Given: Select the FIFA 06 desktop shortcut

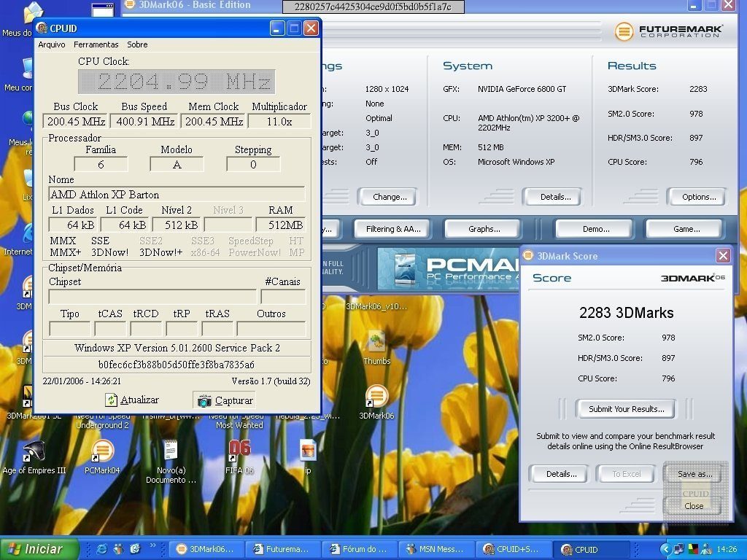Looking at the screenshot, I should tap(239, 457).
